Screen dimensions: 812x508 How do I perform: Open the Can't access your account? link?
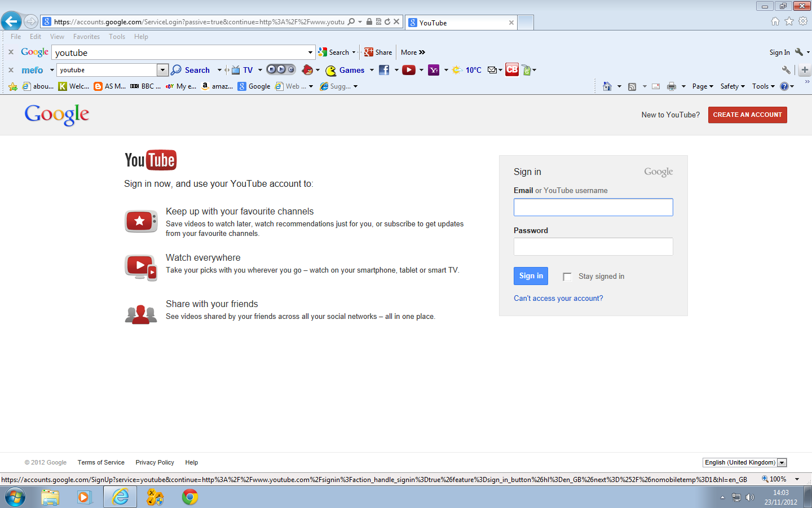point(558,298)
